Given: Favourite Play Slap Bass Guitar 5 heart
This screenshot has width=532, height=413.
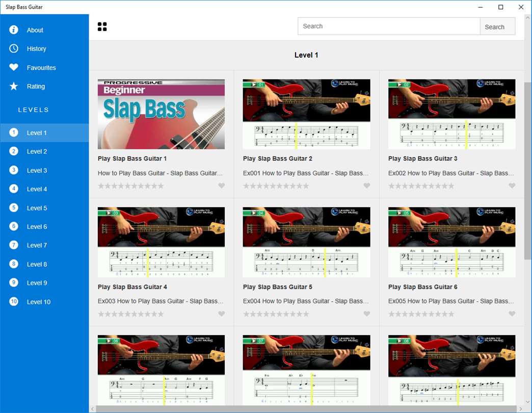Looking at the screenshot, I should (367, 314).
